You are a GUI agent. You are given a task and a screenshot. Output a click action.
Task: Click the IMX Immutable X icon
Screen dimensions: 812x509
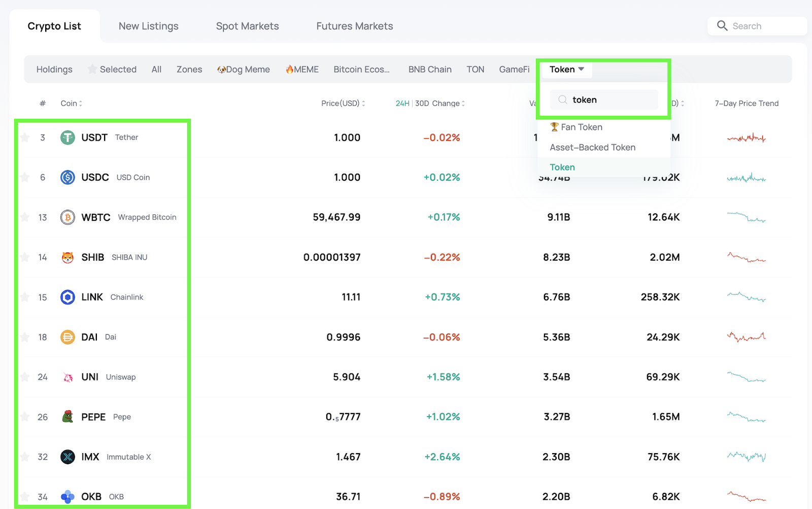67,457
